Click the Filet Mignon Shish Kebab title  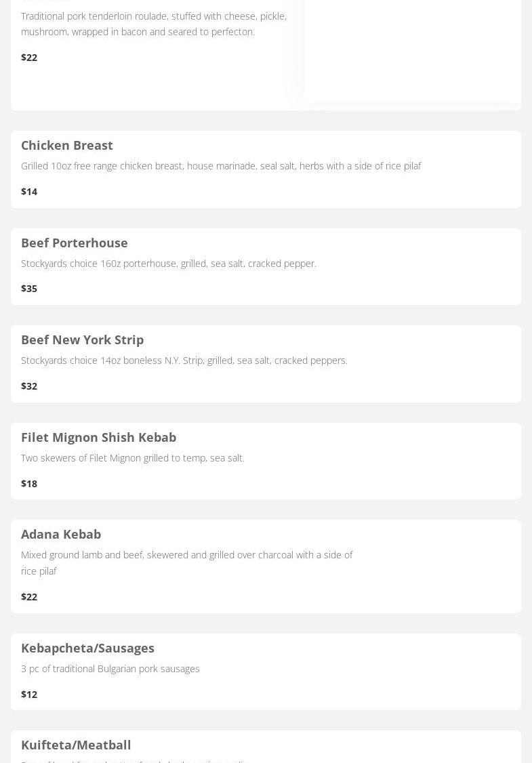pos(98,437)
